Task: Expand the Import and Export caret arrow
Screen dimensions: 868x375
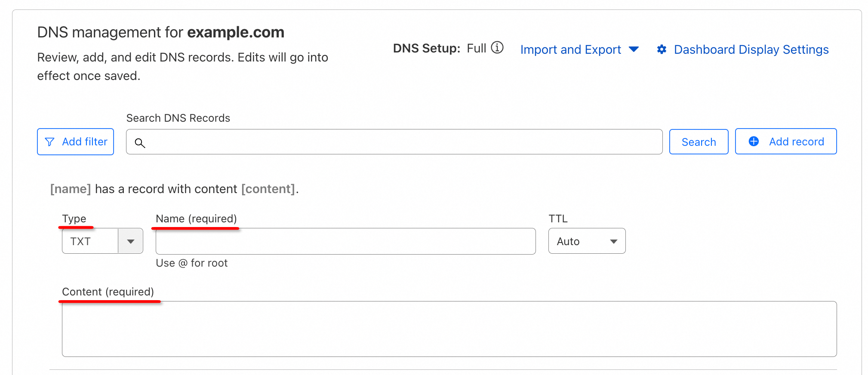Action: (x=634, y=49)
